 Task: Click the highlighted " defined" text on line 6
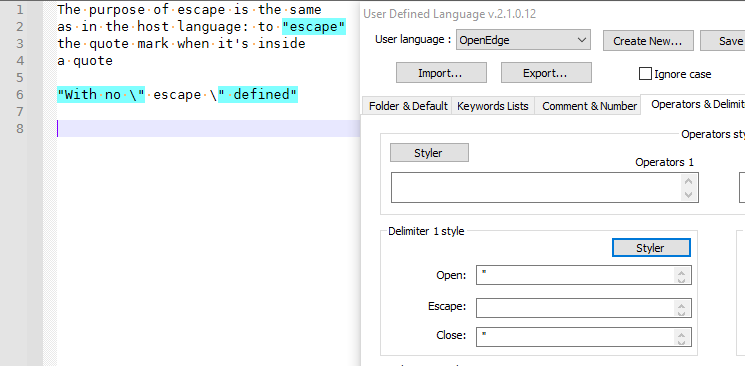(x=258, y=95)
